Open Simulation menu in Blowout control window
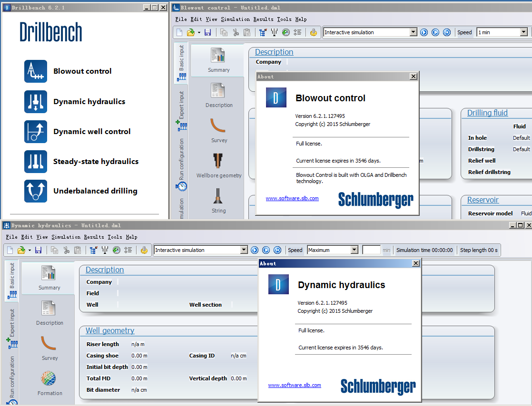 tap(235, 19)
